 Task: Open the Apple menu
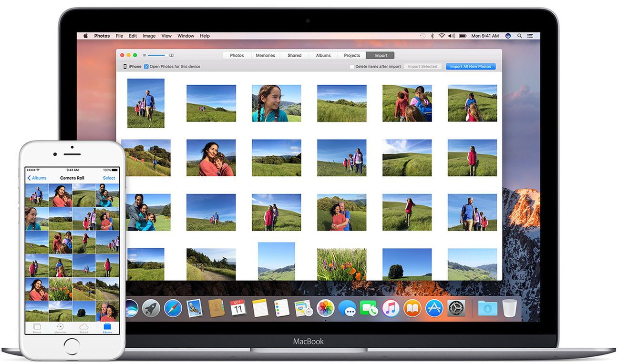(86, 36)
